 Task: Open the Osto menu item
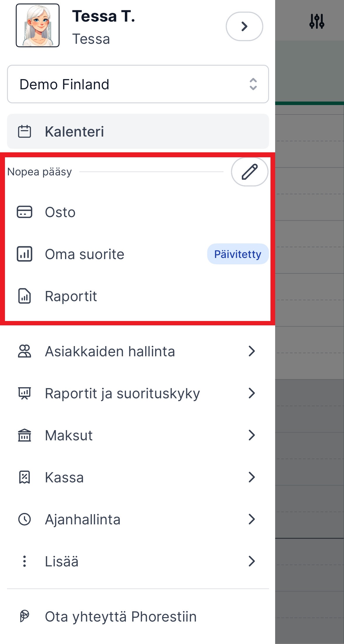coord(60,212)
